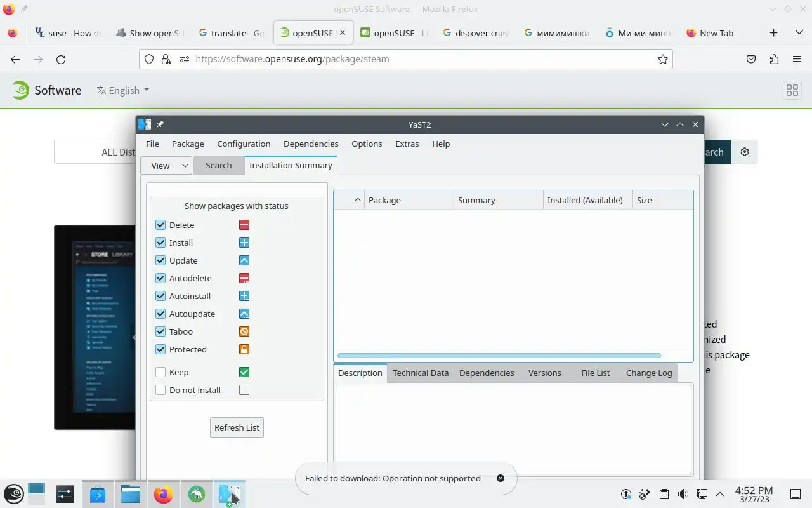Click the green Keep checkmark icon

(244, 372)
